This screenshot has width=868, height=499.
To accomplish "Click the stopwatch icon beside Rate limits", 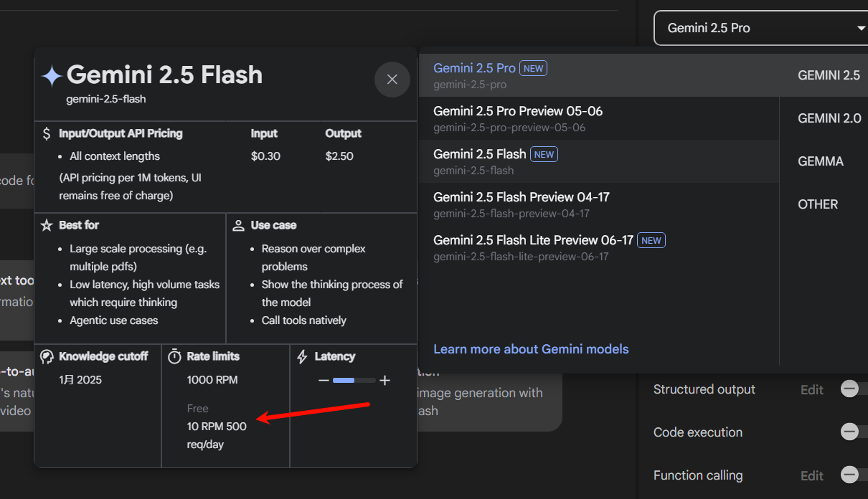I will click(174, 356).
